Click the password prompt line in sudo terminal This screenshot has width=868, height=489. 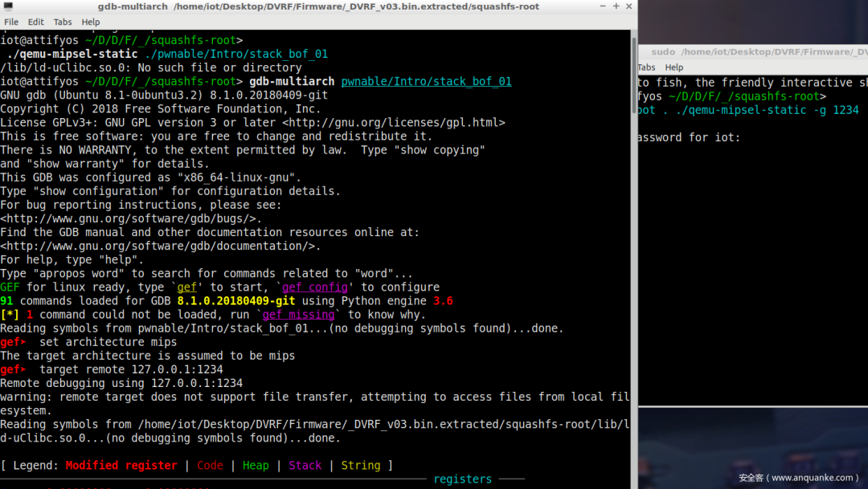[x=689, y=137]
